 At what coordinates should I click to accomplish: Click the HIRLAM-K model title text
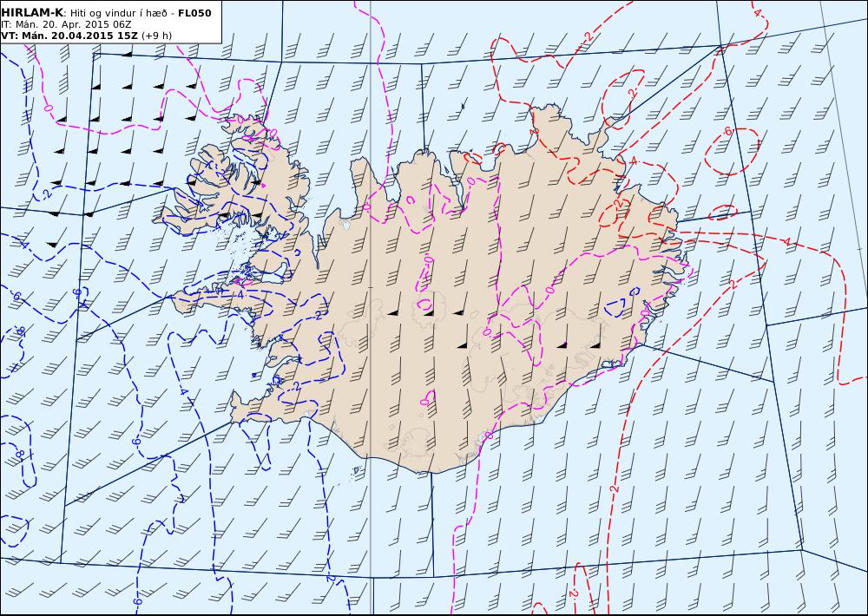[32, 13]
